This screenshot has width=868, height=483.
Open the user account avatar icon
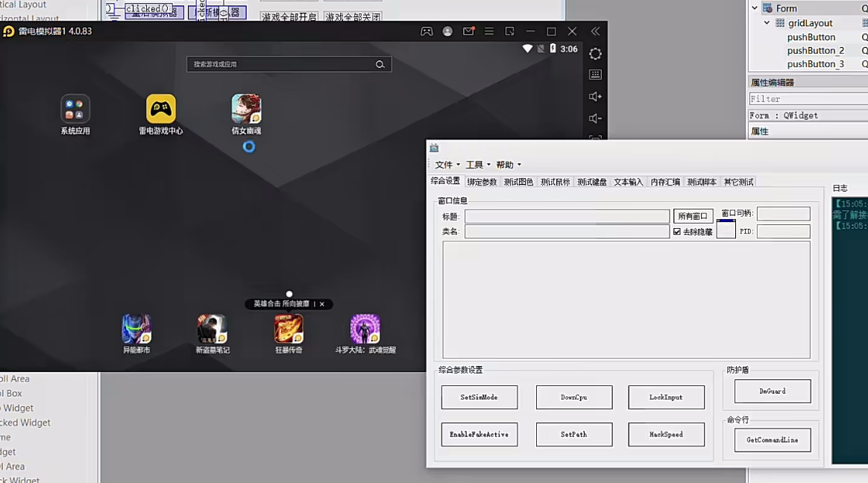tap(447, 31)
